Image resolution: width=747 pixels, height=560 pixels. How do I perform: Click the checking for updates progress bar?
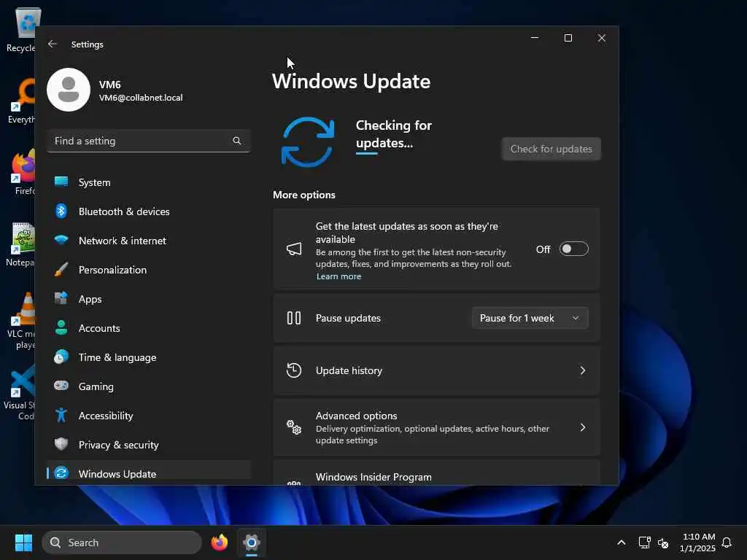pyautogui.click(x=367, y=153)
